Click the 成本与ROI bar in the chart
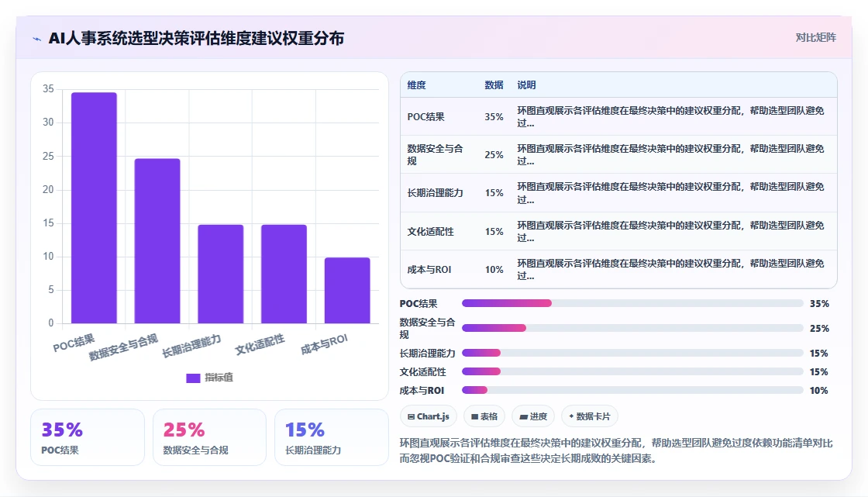This screenshot has width=868, height=497. coord(347,290)
